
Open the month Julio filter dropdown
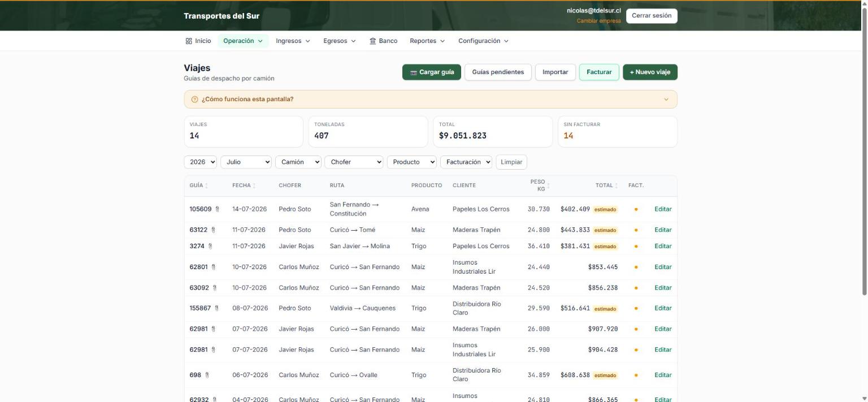(246, 162)
